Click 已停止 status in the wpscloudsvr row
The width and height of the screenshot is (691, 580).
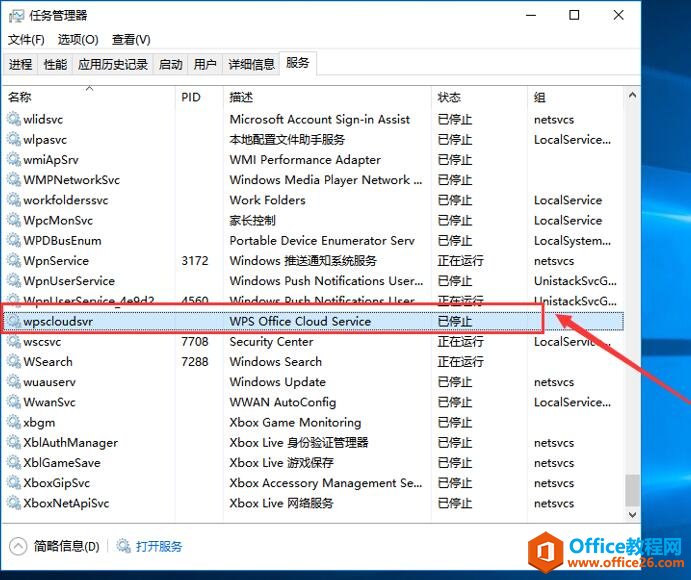pyautogui.click(x=455, y=321)
